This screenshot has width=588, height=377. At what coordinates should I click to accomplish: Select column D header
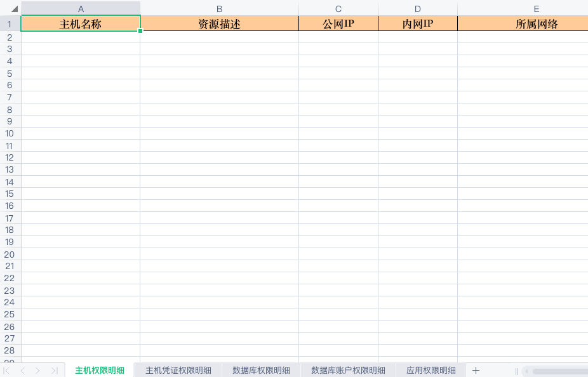[418, 9]
